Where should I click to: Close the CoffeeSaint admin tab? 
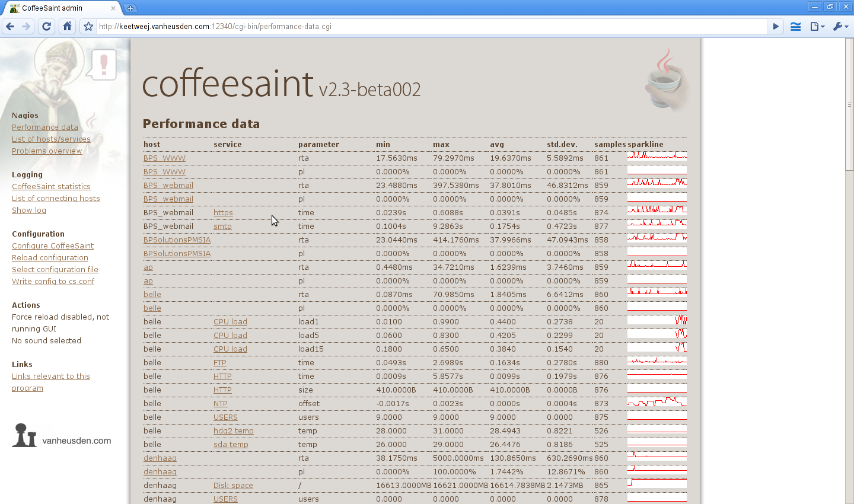[113, 8]
